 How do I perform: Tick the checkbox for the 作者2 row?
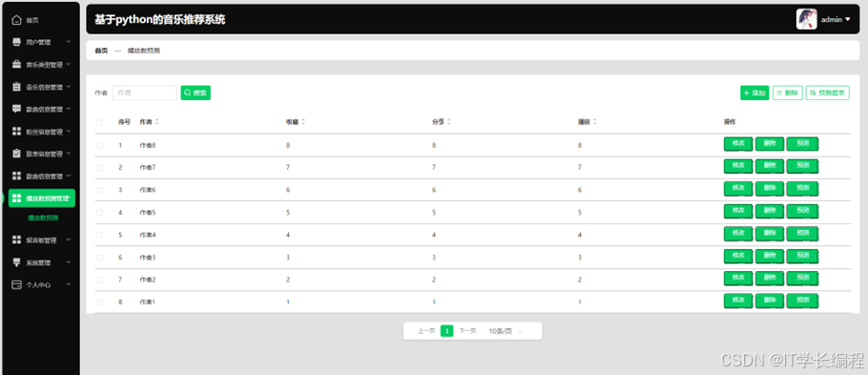coord(99,280)
